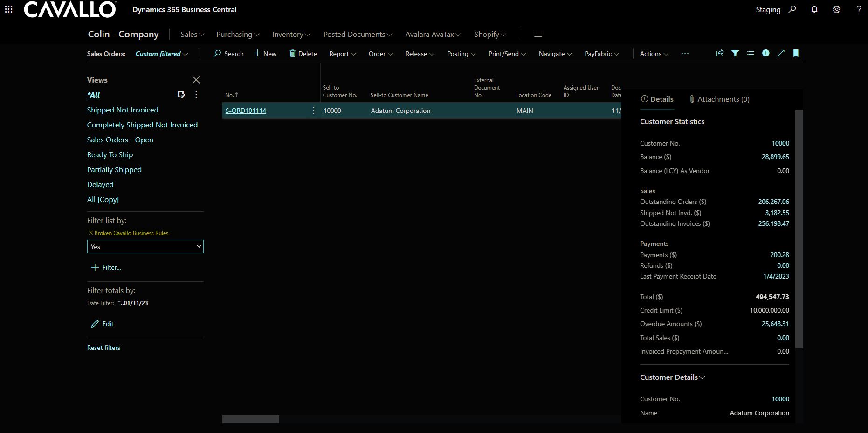868x433 pixels.
Task: Open the Yes filter value dropdown
Action: (145, 247)
